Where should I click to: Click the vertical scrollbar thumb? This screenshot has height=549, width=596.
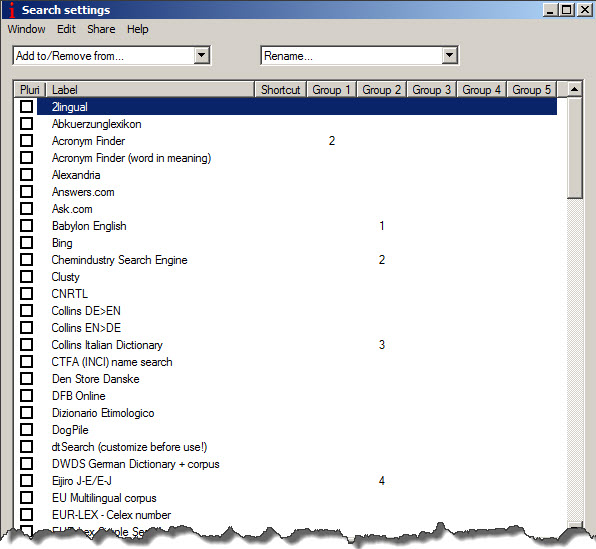(x=574, y=148)
